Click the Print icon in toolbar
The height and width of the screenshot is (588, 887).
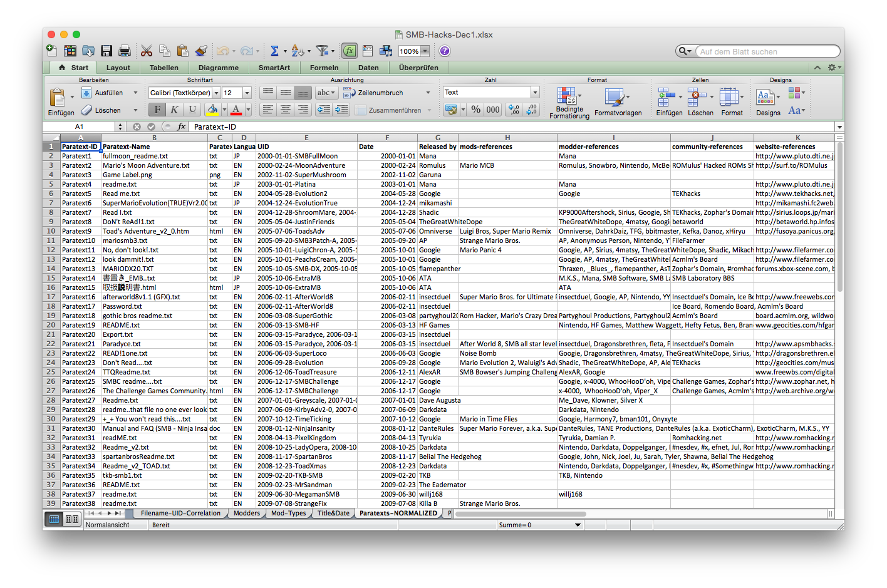tap(125, 51)
